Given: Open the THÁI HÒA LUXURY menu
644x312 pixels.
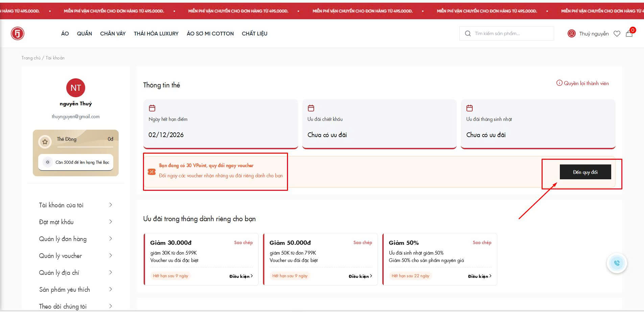Looking at the screenshot, I should pos(156,33).
